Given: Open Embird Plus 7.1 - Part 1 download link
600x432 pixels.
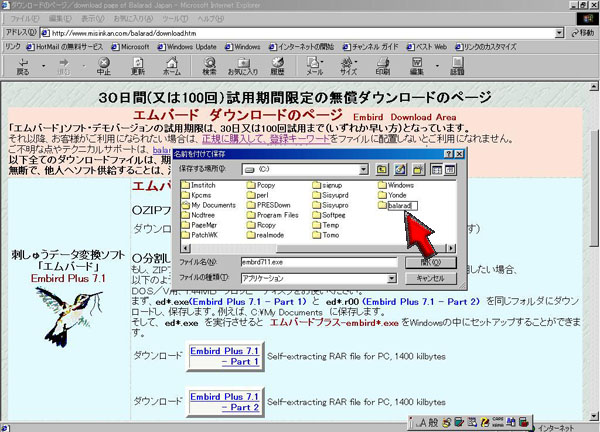Looking at the screenshot, I should [225, 356].
